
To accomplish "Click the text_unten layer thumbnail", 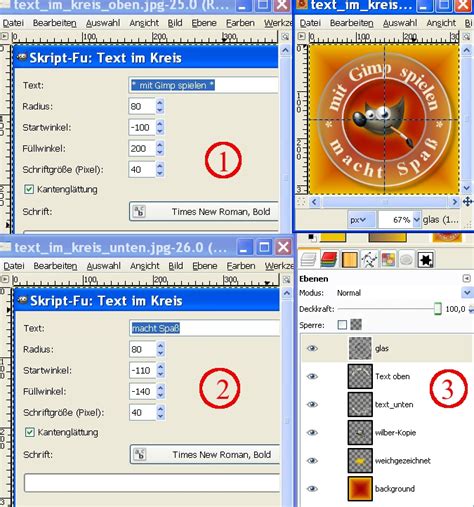I will [x=360, y=404].
